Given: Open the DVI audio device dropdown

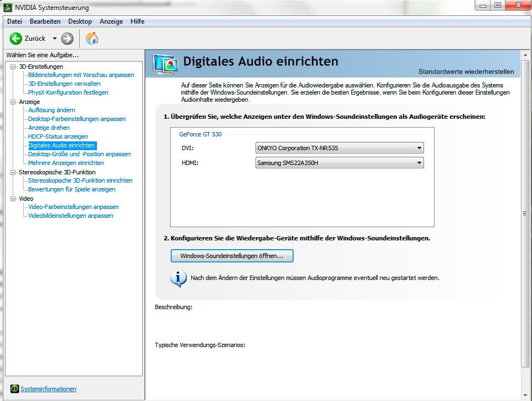Looking at the screenshot, I should [339, 148].
